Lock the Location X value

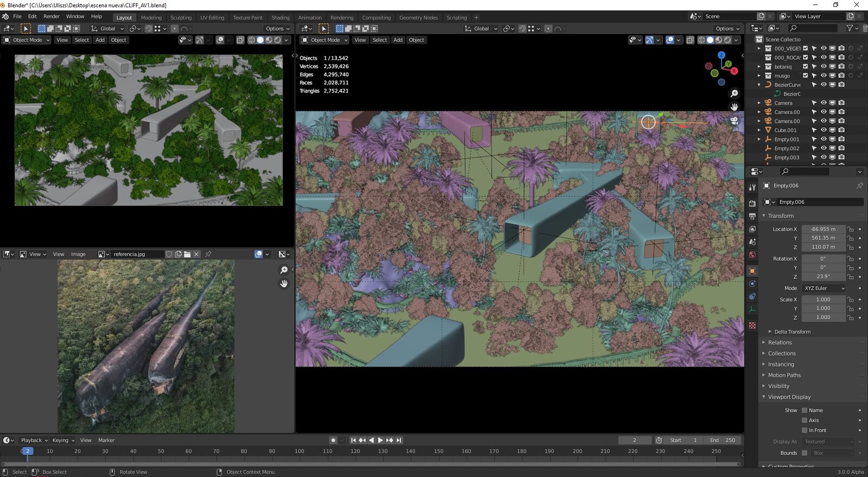(851, 230)
